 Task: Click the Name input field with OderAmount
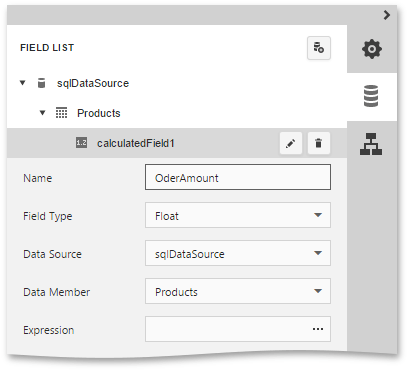tap(238, 177)
